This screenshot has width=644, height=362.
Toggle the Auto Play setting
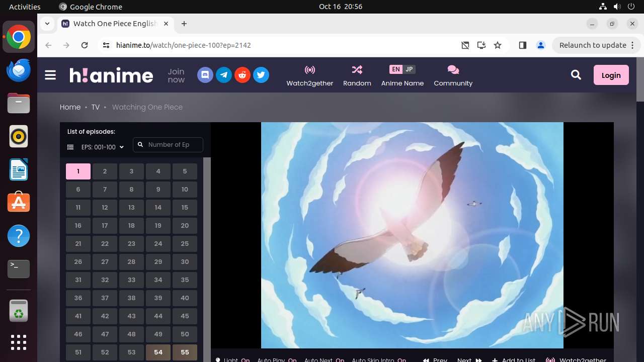click(277, 359)
